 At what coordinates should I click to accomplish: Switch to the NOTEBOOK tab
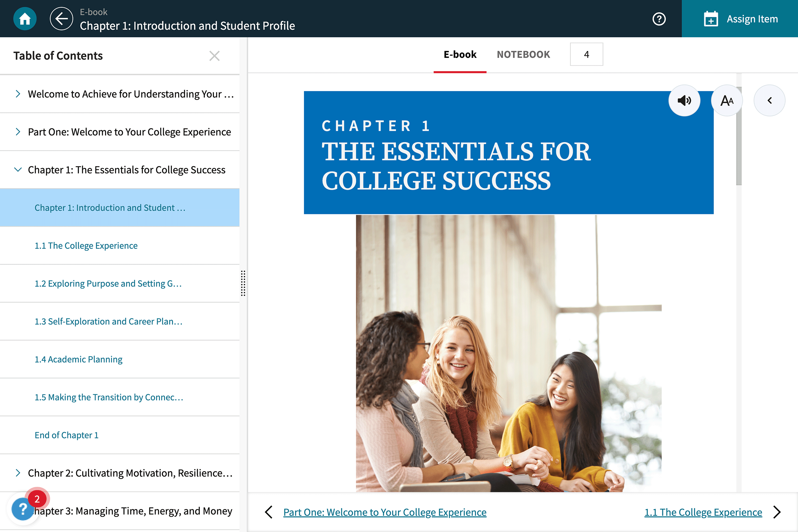coord(522,54)
